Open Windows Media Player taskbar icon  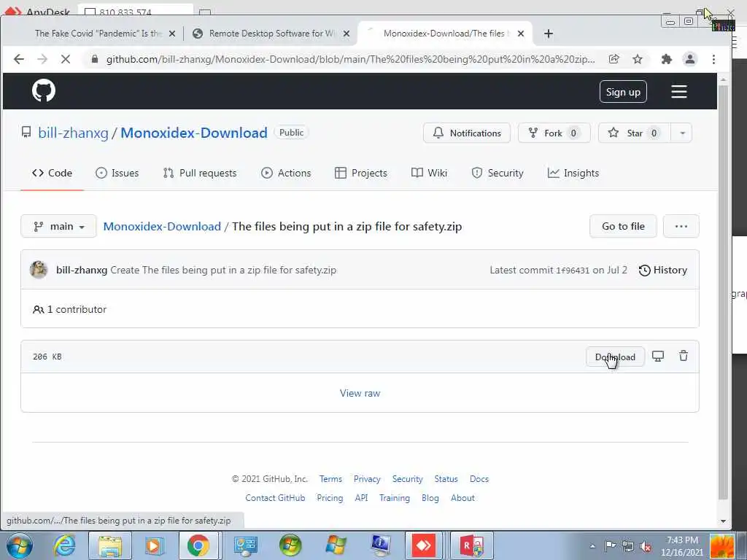pyautogui.click(x=154, y=545)
